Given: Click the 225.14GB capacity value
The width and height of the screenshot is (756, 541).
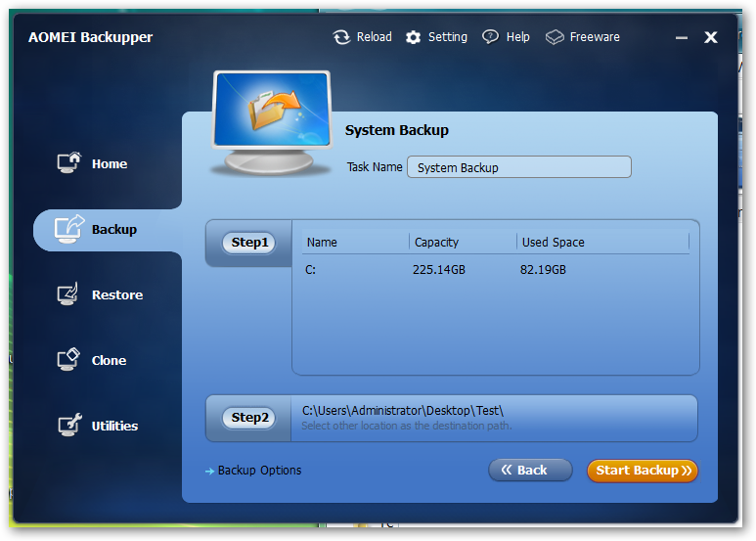Looking at the screenshot, I should click(439, 270).
